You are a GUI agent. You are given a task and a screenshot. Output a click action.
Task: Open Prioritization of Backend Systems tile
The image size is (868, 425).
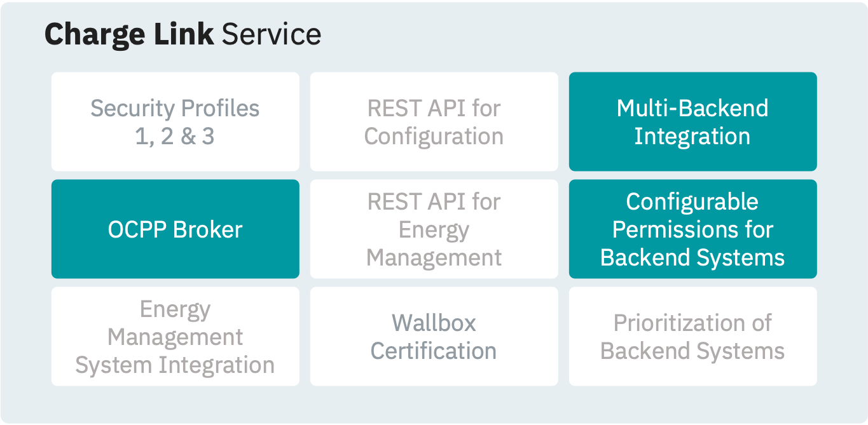tap(692, 337)
